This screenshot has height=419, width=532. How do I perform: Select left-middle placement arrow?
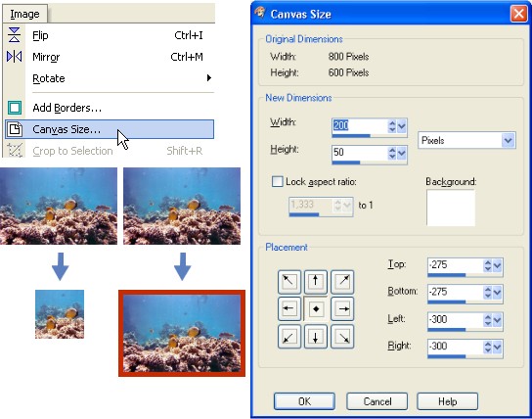tap(289, 308)
